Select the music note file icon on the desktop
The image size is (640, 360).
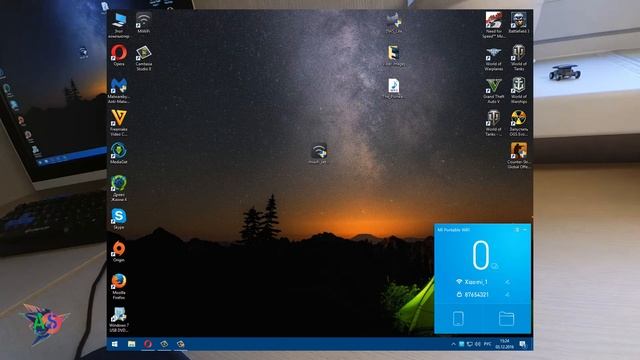pyautogui.click(x=393, y=88)
